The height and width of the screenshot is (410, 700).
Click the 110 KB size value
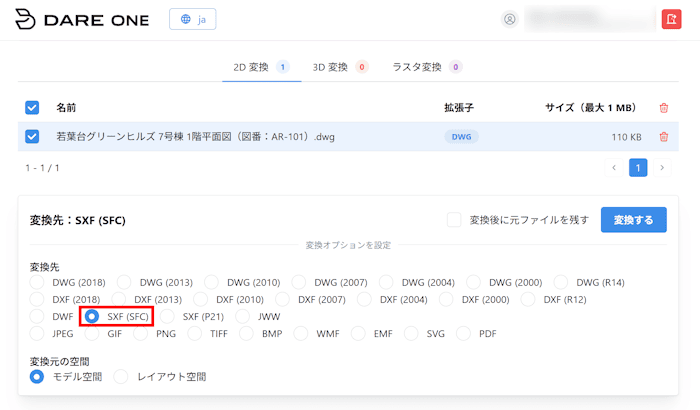[x=626, y=137]
